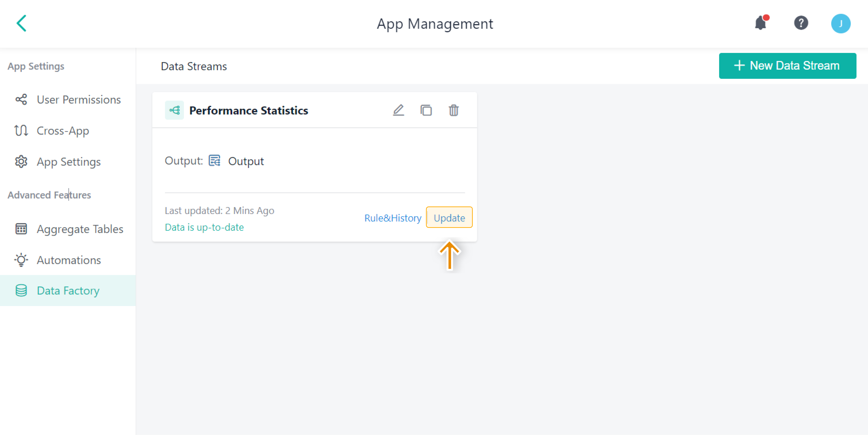The width and height of the screenshot is (868, 435).
Task: Click the back arrow icon
Action: 22,23
